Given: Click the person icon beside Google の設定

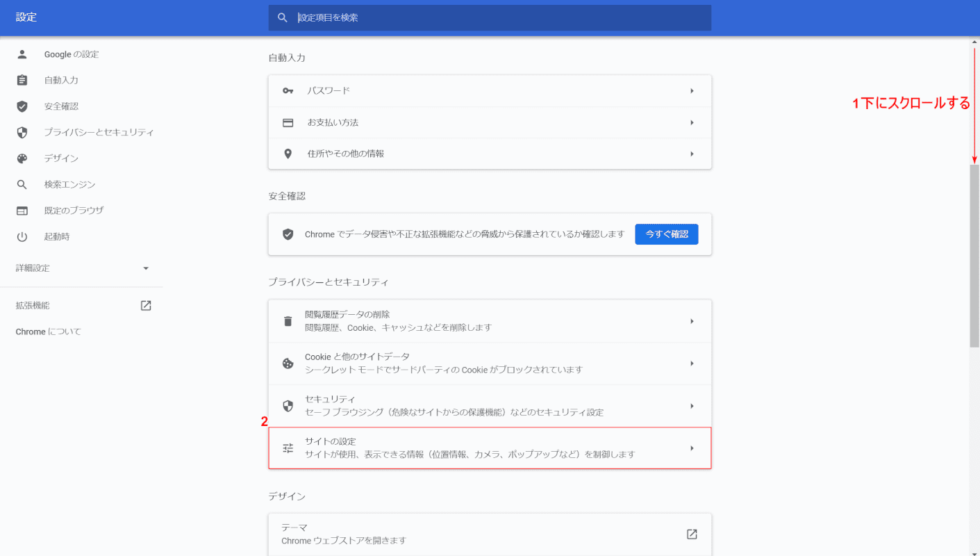Looking at the screenshot, I should click(22, 54).
